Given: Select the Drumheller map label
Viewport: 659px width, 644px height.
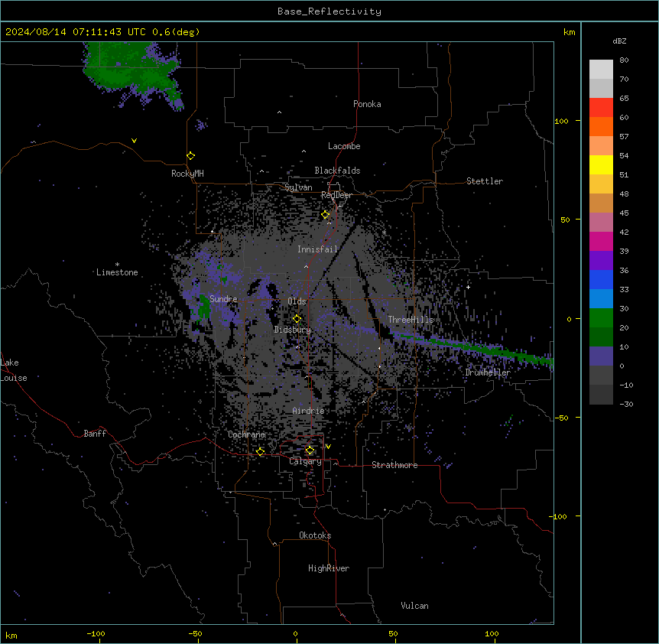Looking at the screenshot, I should tap(488, 372).
